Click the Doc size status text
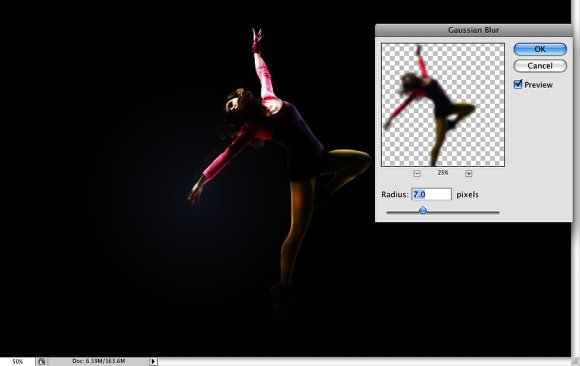580x366 pixels. [x=98, y=361]
